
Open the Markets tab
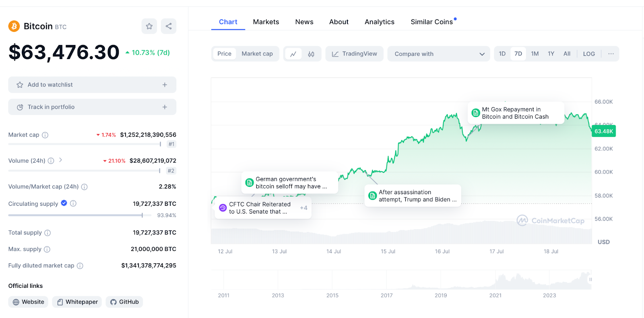[x=266, y=22]
